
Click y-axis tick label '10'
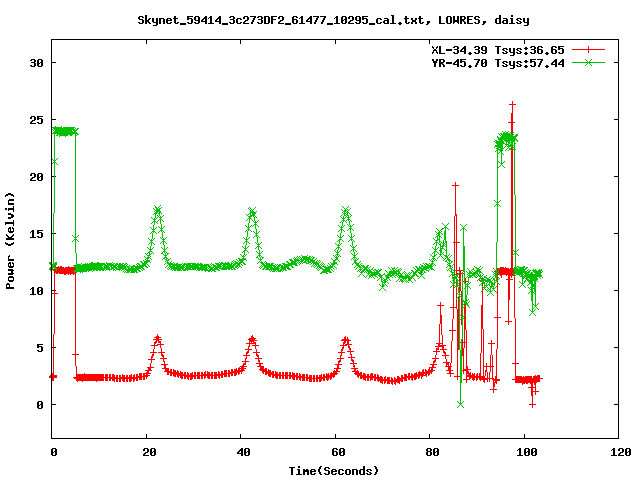point(36,291)
